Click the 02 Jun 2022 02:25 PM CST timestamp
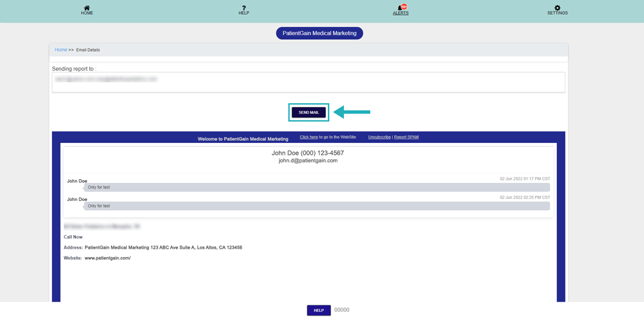The image size is (644, 317). 525,197
